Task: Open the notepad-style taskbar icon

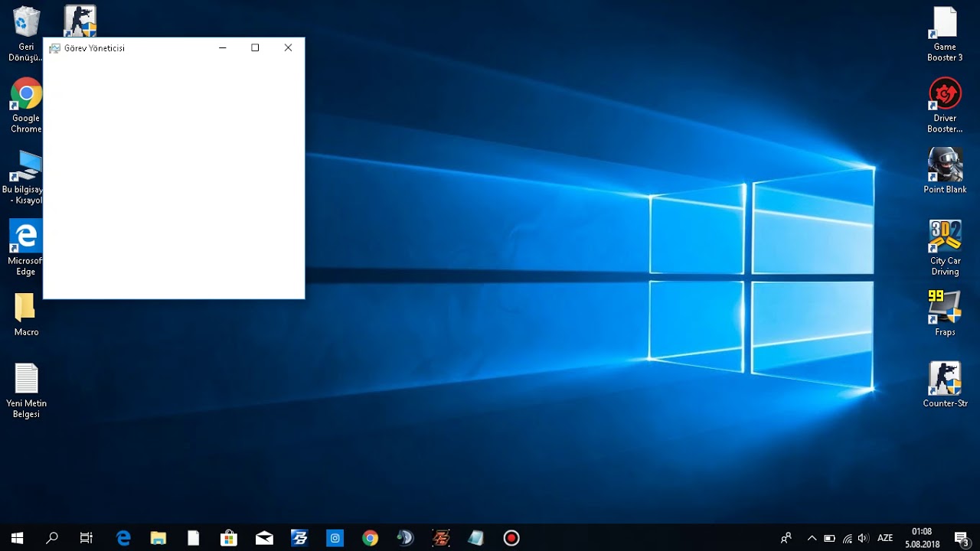Action: tap(476, 538)
